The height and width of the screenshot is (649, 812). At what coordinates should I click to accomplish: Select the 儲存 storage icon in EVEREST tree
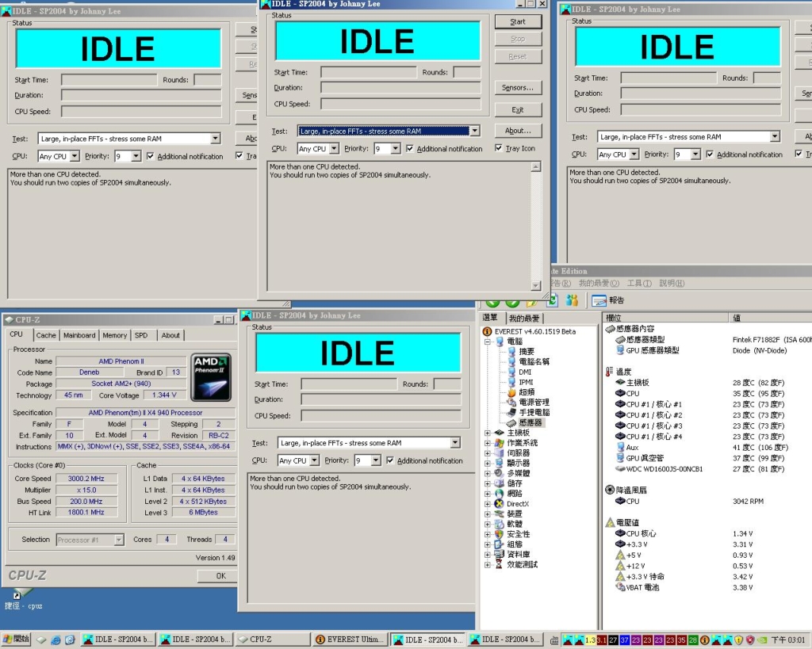tap(500, 483)
